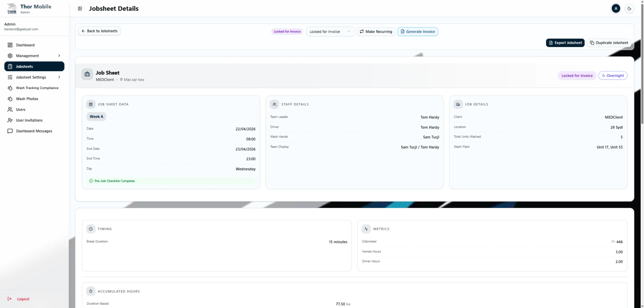
Task: Open Wash Tracking Compliance page
Action: (x=34, y=88)
